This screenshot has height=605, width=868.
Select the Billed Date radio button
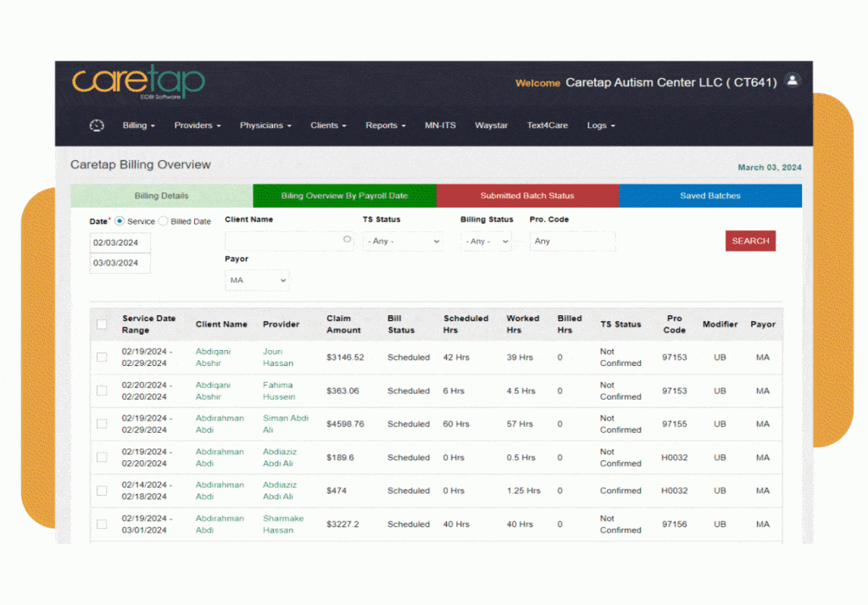[x=164, y=221]
